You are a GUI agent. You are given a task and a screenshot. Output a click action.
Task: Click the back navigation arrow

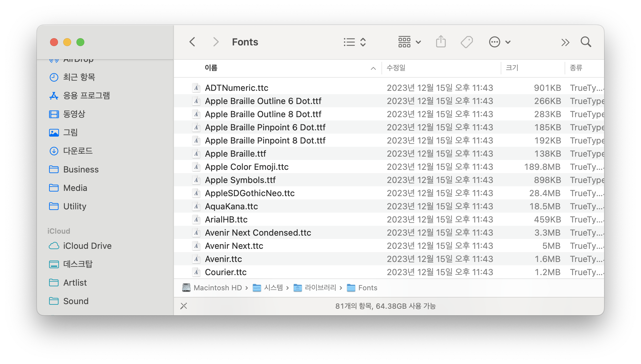point(192,42)
